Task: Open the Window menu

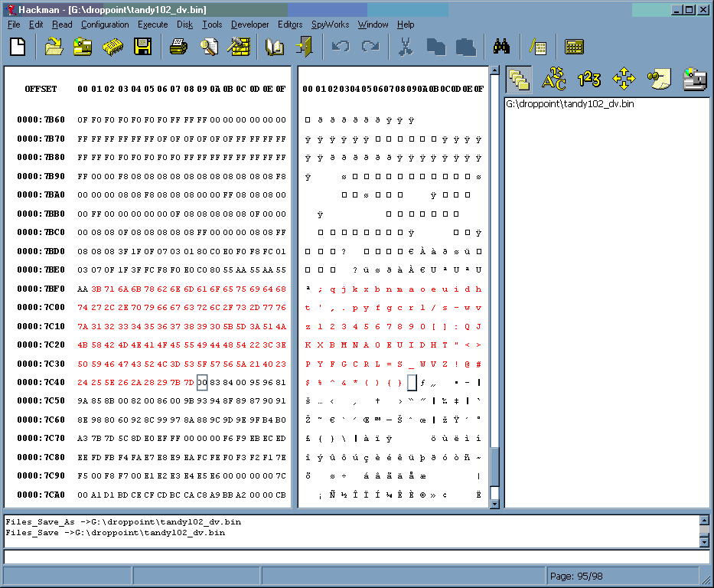Action: 373,24
